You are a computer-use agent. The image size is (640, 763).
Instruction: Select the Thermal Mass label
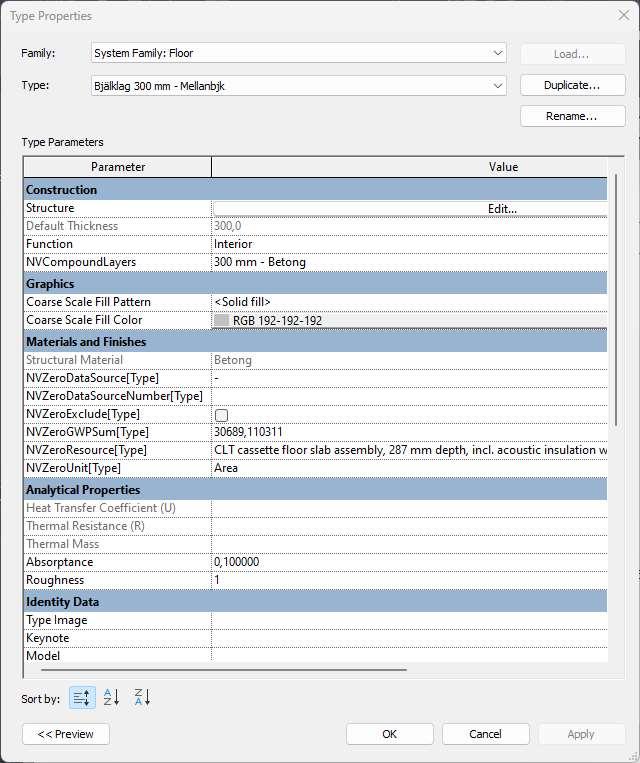(62, 544)
